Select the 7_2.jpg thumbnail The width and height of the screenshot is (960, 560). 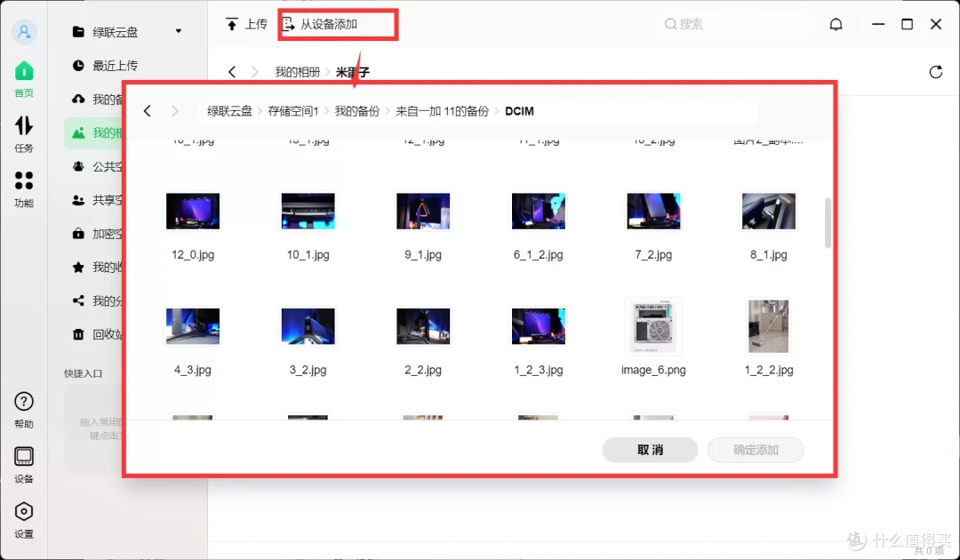pyautogui.click(x=653, y=212)
